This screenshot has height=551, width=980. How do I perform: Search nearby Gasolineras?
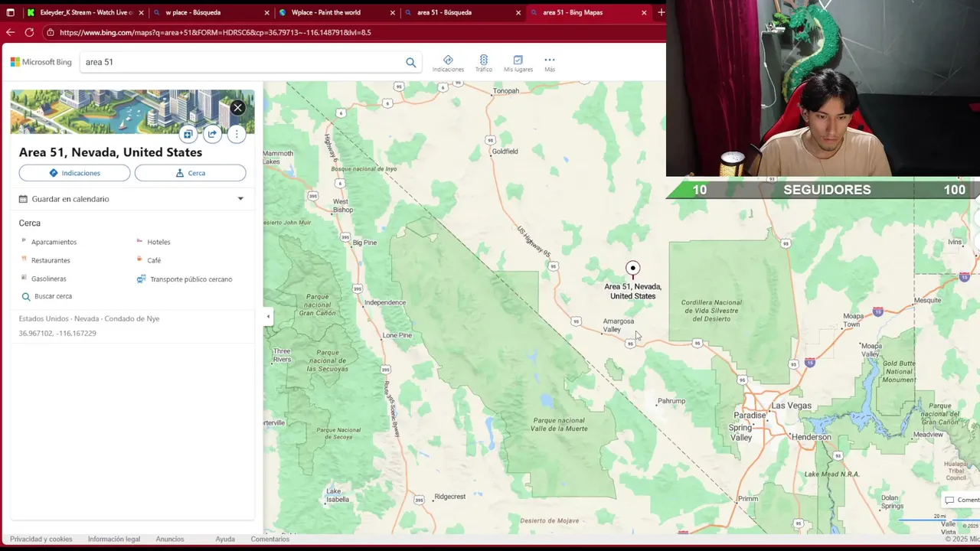coord(48,279)
